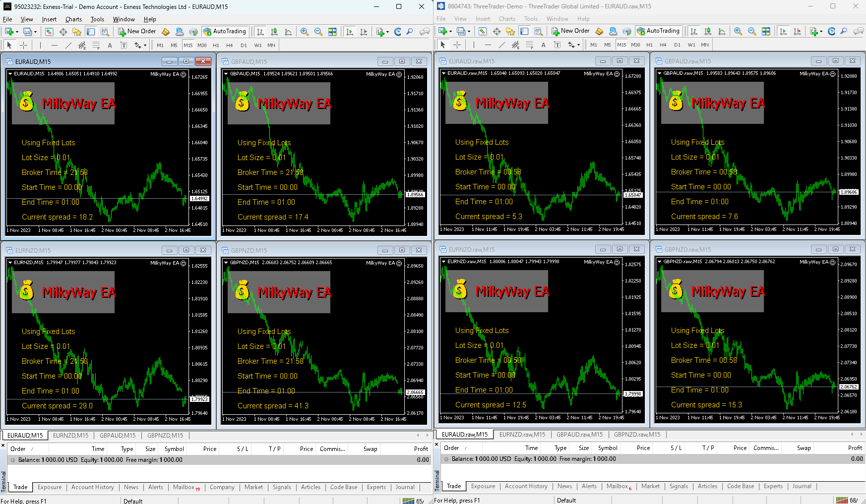
Task: Open the indicators list dropdown in ThreeTrader
Action: click(x=821, y=31)
